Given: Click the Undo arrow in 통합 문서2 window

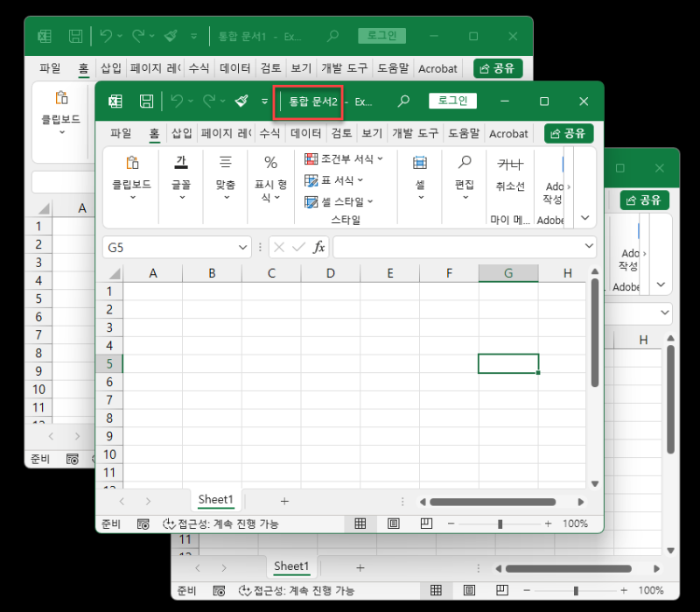Looking at the screenshot, I should (x=178, y=101).
